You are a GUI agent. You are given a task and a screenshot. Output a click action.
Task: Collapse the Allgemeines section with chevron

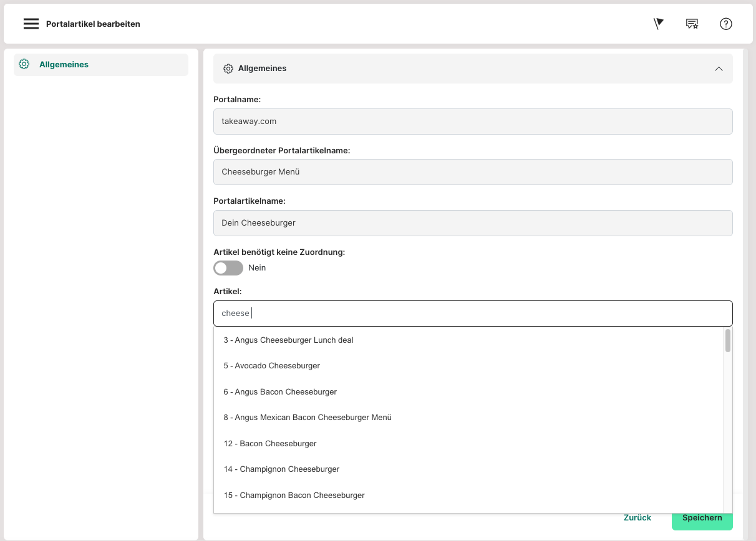(719, 69)
